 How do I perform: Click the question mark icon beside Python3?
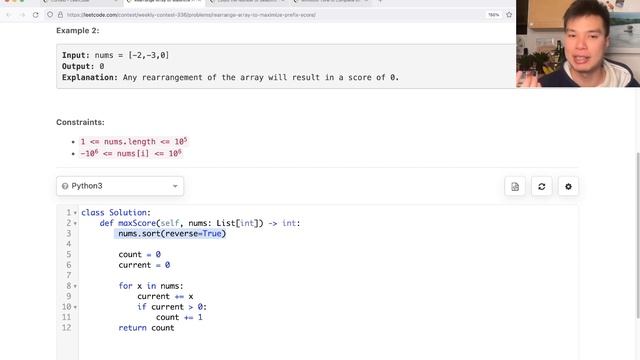coord(65,186)
